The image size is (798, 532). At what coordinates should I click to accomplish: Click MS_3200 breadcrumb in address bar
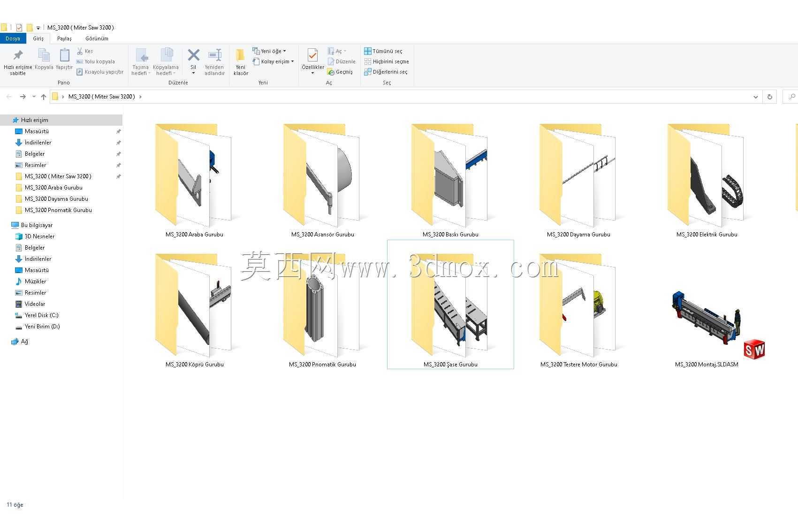point(102,97)
